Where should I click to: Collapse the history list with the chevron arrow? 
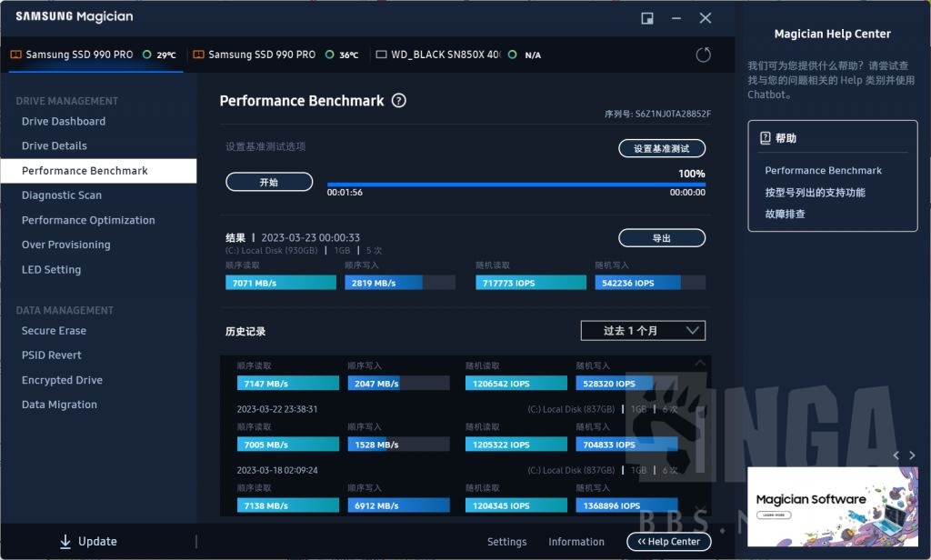click(x=698, y=362)
